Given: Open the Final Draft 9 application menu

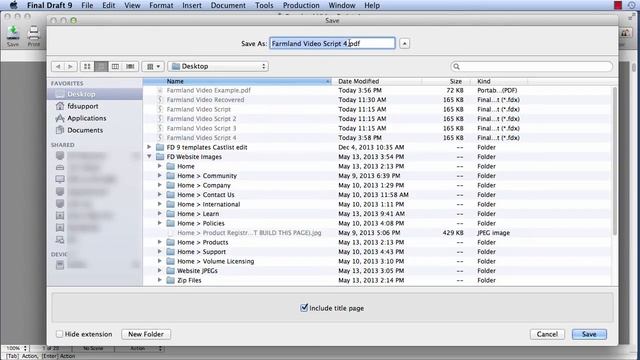Looking at the screenshot, I should (49, 5).
